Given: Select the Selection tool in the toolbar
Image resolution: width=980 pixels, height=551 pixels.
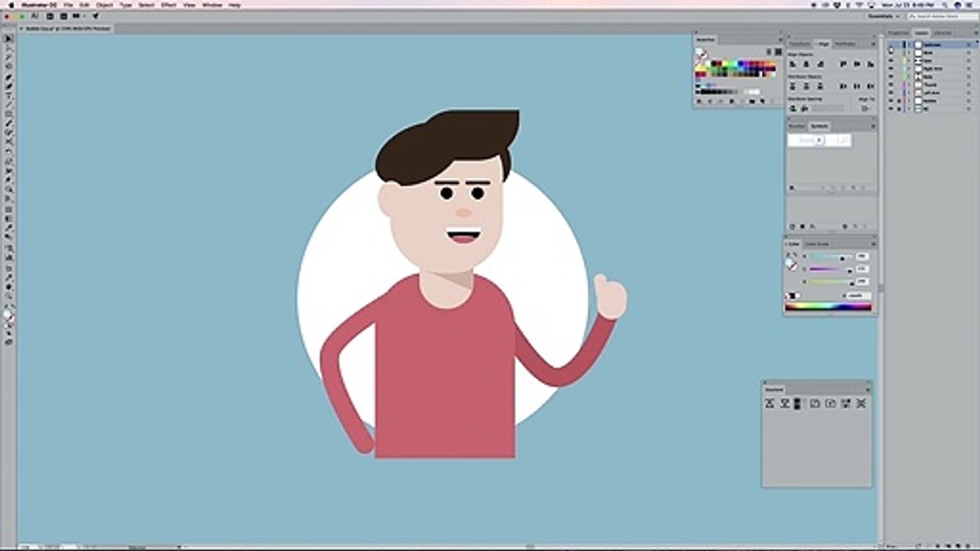Looking at the screenshot, I should point(9,38).
